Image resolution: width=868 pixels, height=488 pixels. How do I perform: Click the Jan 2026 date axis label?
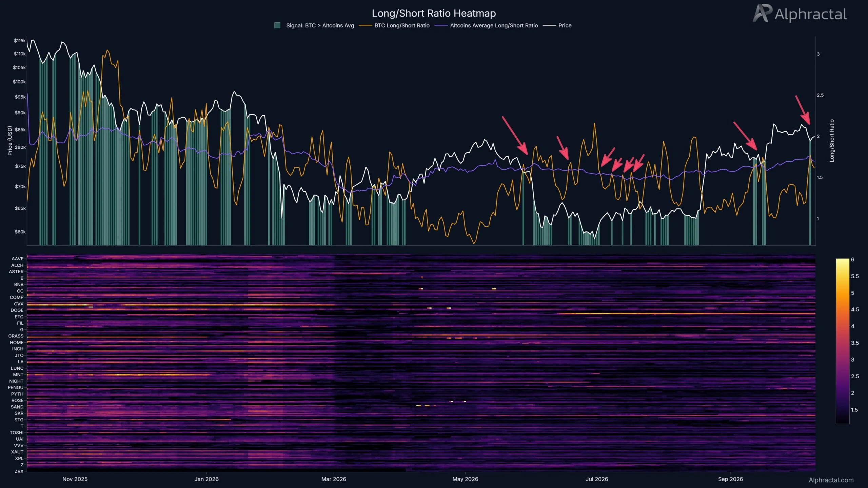pyautogui.click(x=206, y=479)
